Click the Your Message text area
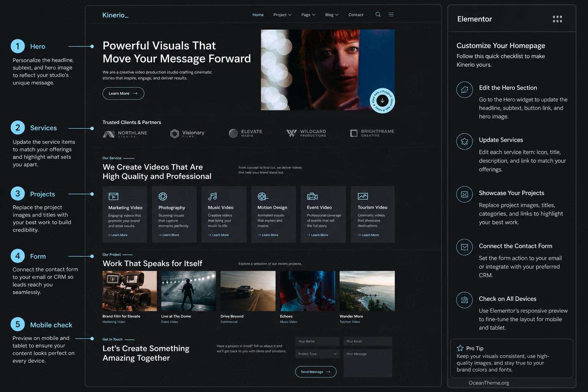This screenshot has width=588, height=392. tap(367, 363)
